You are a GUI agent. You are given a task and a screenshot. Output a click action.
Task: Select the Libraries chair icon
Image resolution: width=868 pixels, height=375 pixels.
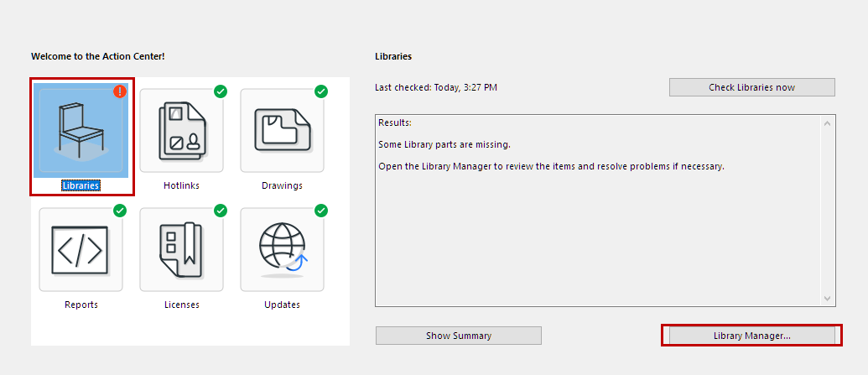(81, 129)
